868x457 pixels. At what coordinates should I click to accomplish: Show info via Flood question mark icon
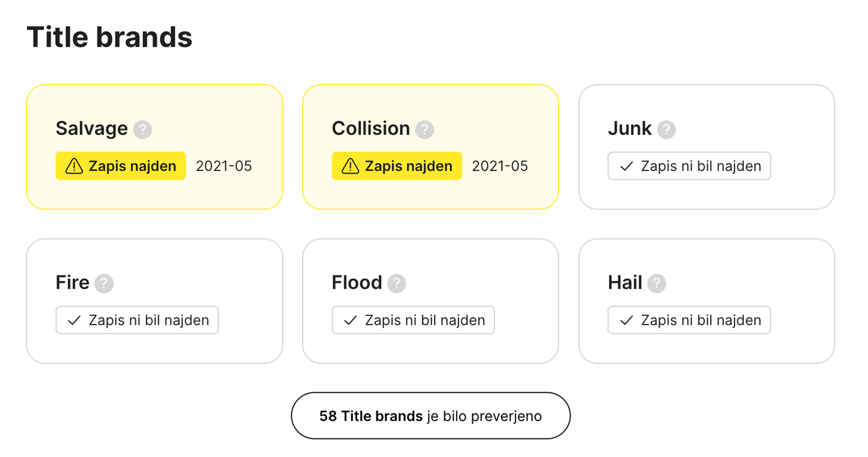tap(396, 283)
